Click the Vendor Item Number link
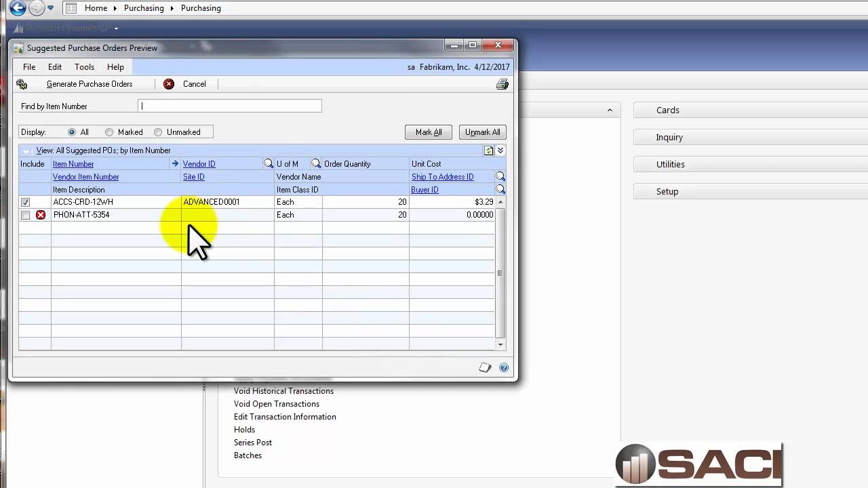This screenshot has width=868, height=488. pyautogui.click(x=86, y=177)
